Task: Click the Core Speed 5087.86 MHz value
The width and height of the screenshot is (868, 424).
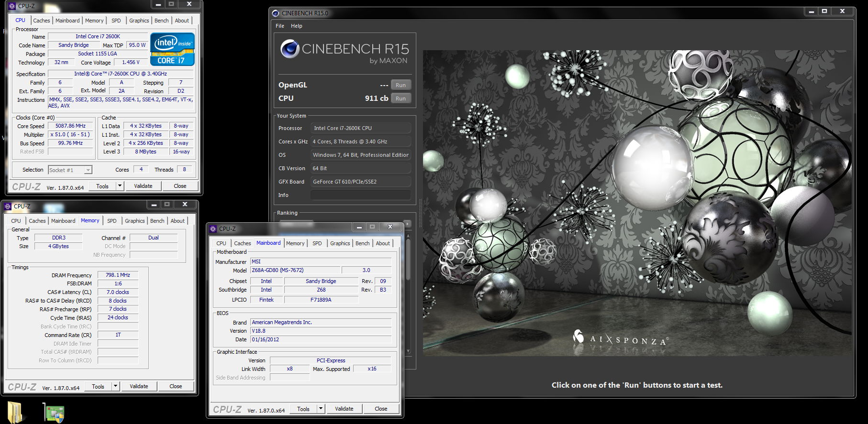Action: [70, 126]
